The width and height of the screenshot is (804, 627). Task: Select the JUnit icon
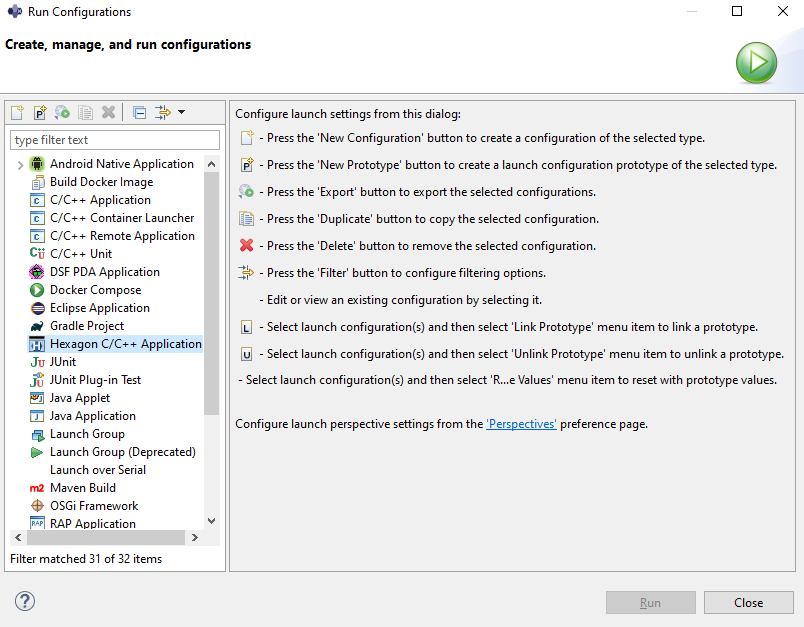(37, 362)
